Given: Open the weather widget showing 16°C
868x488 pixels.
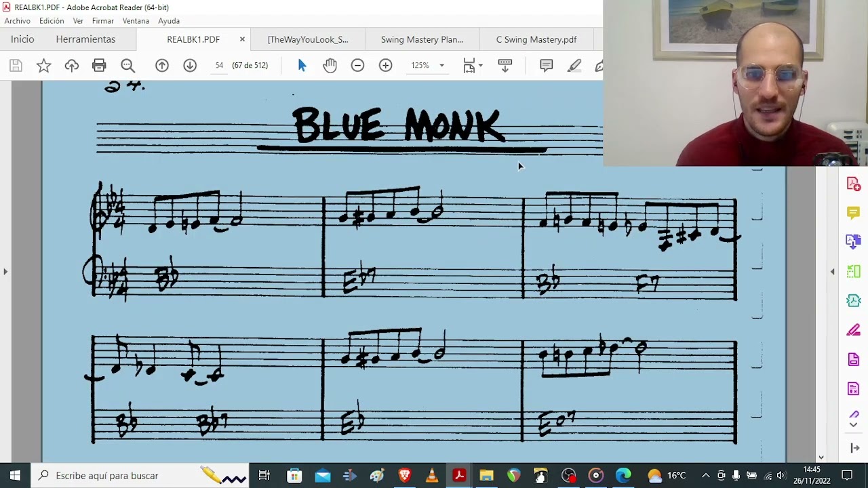Looking at the screenshot, I should coord(667,475).
